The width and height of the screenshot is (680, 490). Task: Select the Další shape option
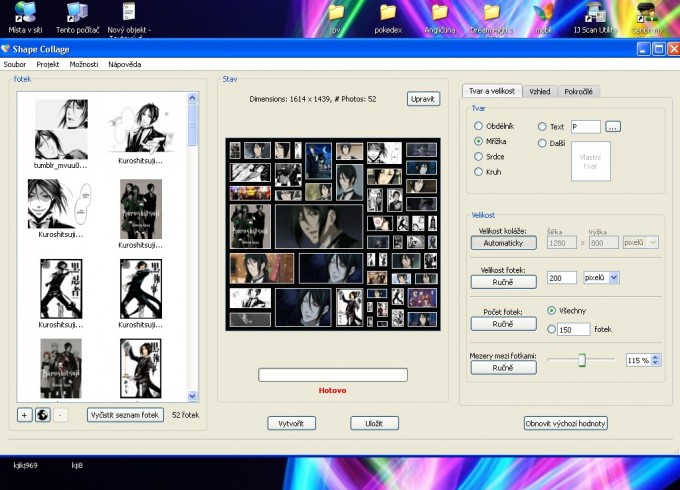(x=542, y=143)
